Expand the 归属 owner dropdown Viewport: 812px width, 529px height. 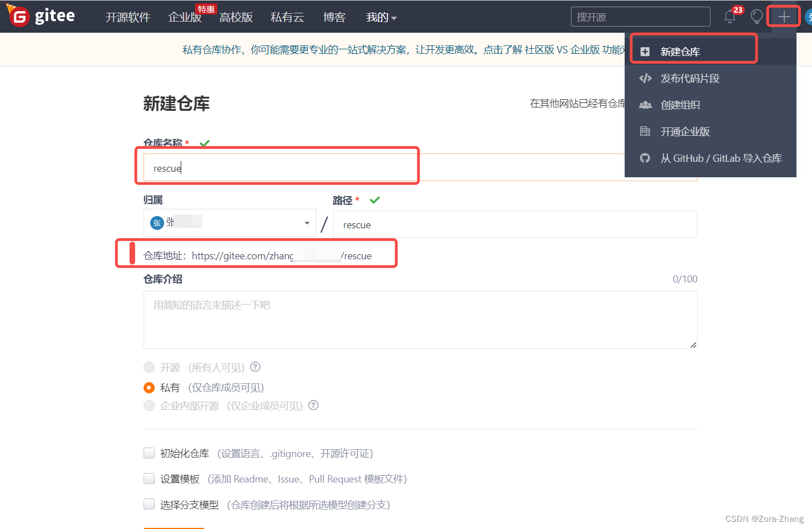[x=230, y=223]
